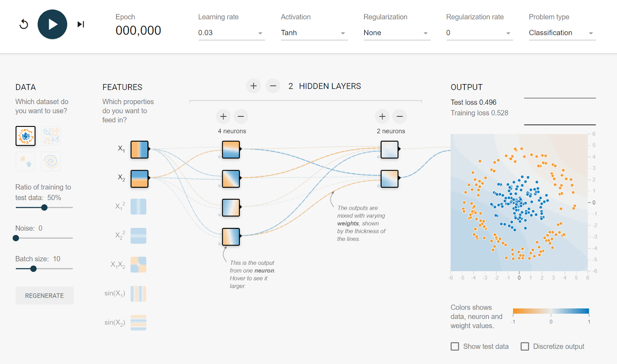Check the Show test data box
This screenshot has height=364, width=617.
(x=455, y=346)
